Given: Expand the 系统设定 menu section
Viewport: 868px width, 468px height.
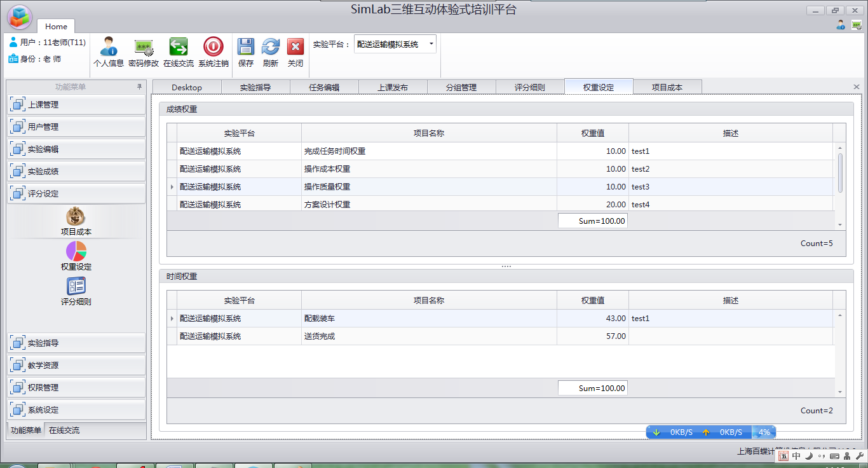Looking at the screenshot, I should [76, 410].
